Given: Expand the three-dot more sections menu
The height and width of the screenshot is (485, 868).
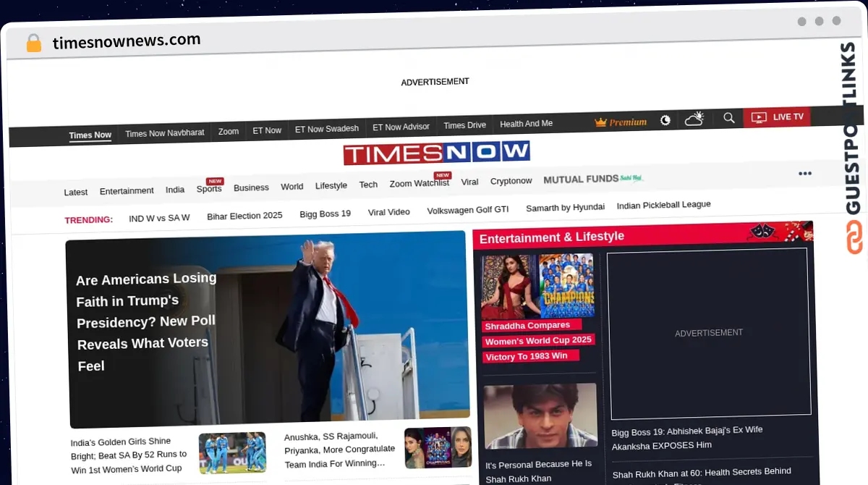Looking at the screenshot, I should pos(804,174).
